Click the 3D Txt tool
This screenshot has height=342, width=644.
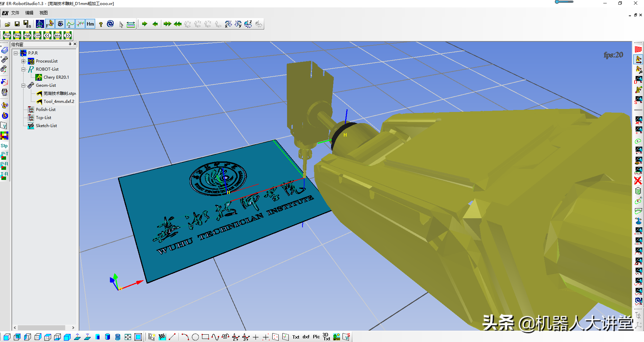(x=326, y=337)
